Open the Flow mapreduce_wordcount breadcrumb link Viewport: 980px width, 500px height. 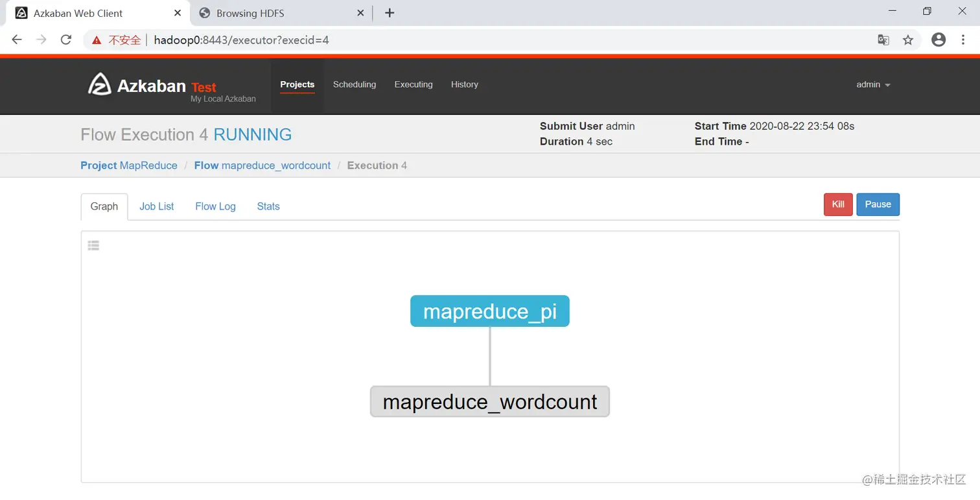262,165
